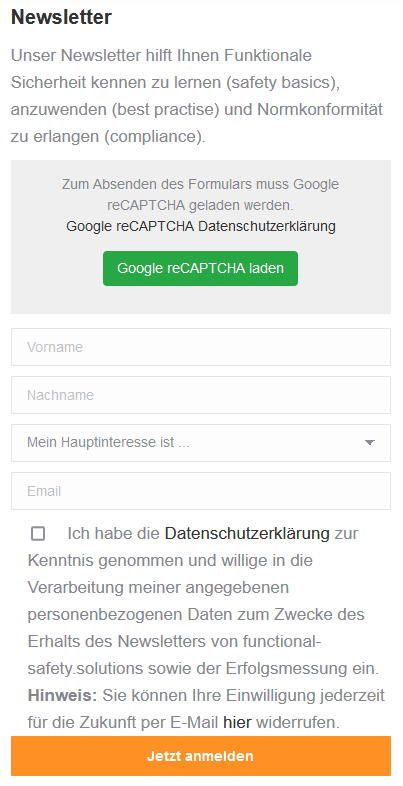403x786 pixels.
Task: Open the Google reCAPTCHA Datenschutzerklärung link
Action: (200, 227)
